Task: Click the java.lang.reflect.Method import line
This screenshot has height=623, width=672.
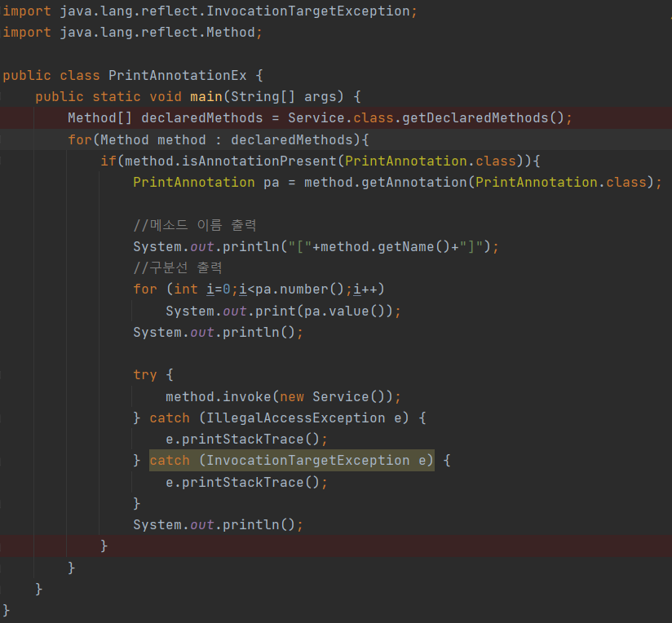Action: 132,33
